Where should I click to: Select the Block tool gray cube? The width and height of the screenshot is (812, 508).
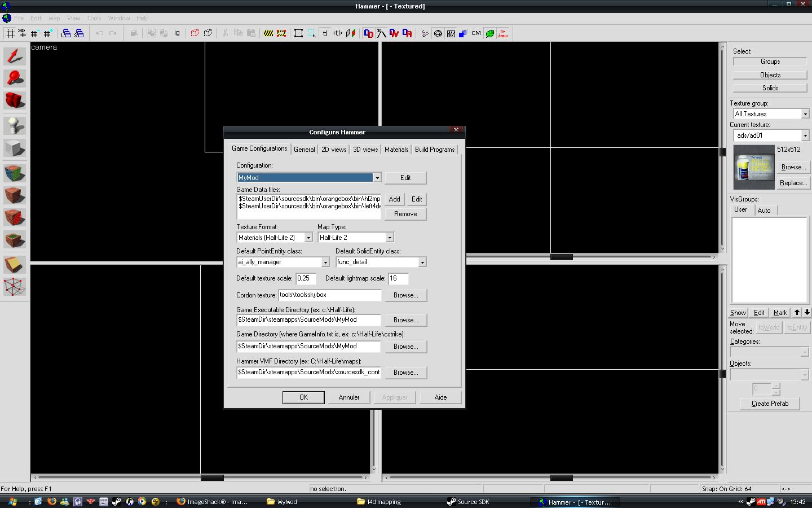pos(15,148)
